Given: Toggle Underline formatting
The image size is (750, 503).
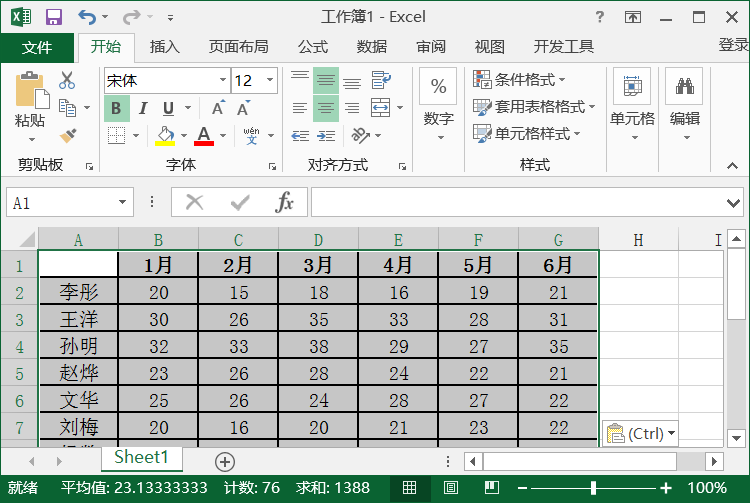Looking at the screenshot, I should click(168, 108).
